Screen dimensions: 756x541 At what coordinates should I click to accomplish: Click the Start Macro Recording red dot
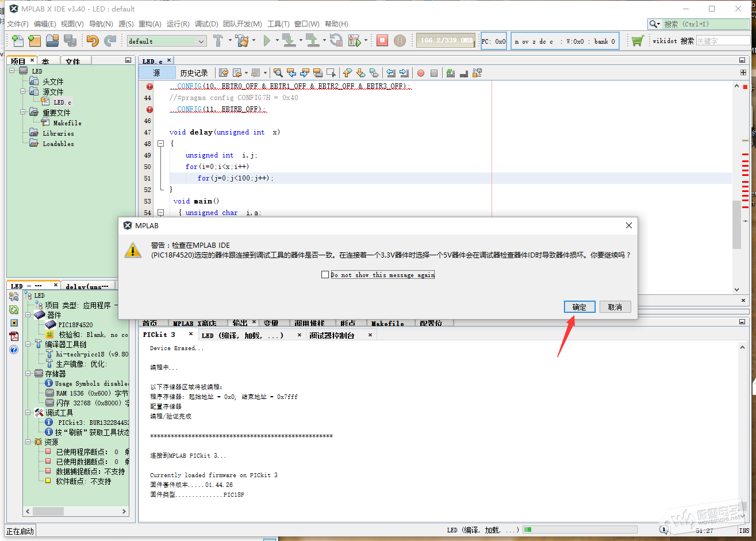(421, 73)
